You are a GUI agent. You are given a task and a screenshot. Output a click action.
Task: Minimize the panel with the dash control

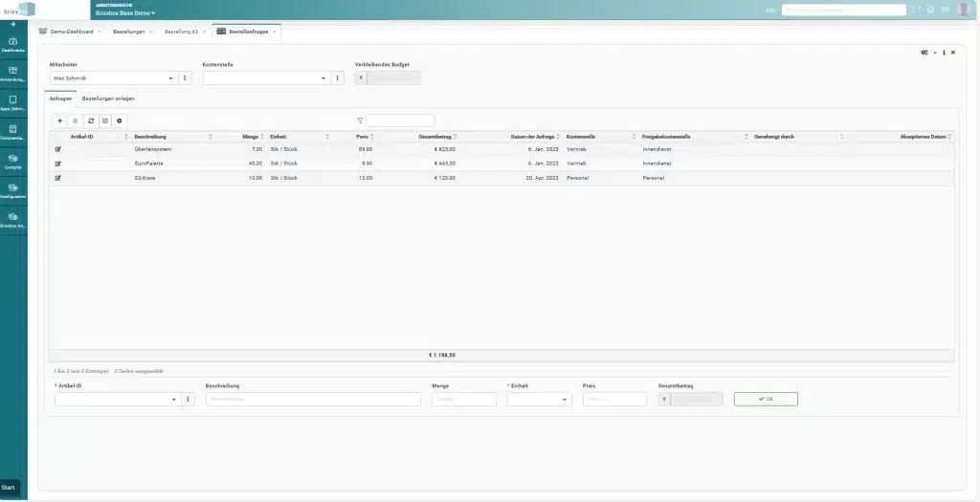click(x=935, y=53)
